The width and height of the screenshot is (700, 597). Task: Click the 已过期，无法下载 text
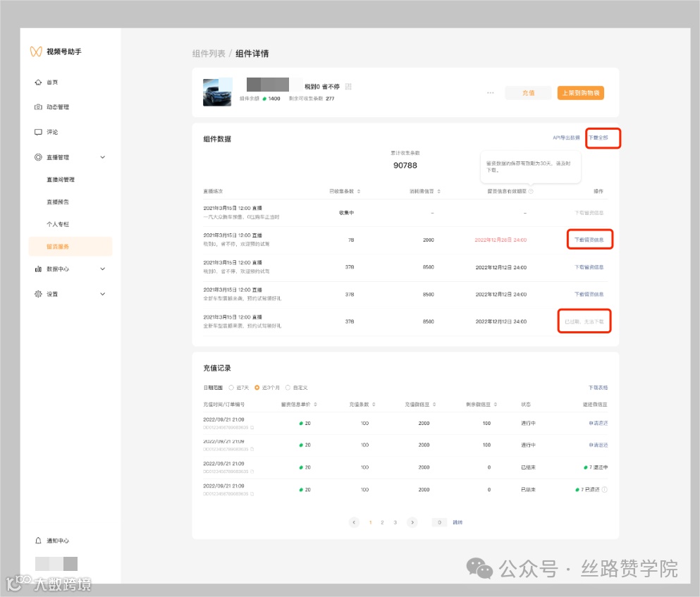click(584, 322)
